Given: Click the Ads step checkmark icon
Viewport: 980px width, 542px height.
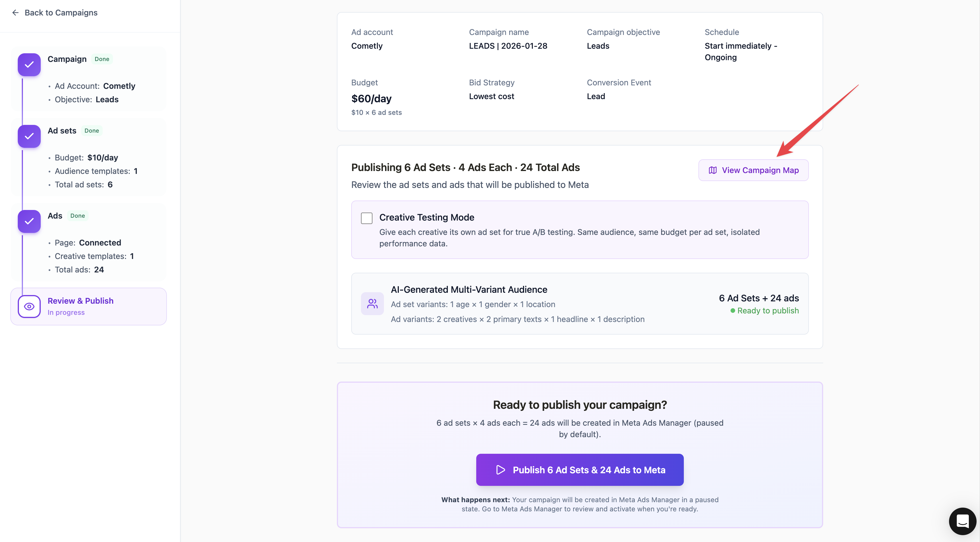Looking at the screenshot, I should [x=29, y=221].
